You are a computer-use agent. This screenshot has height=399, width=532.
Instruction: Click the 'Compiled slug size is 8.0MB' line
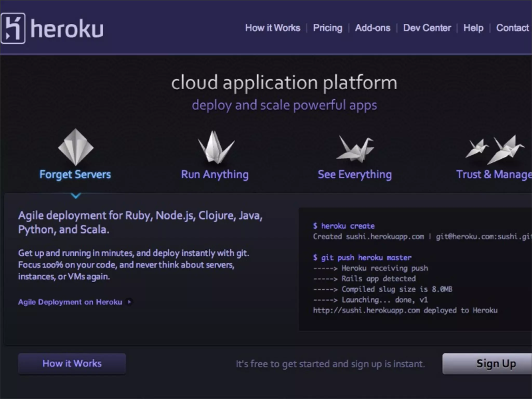coord(383,289)
